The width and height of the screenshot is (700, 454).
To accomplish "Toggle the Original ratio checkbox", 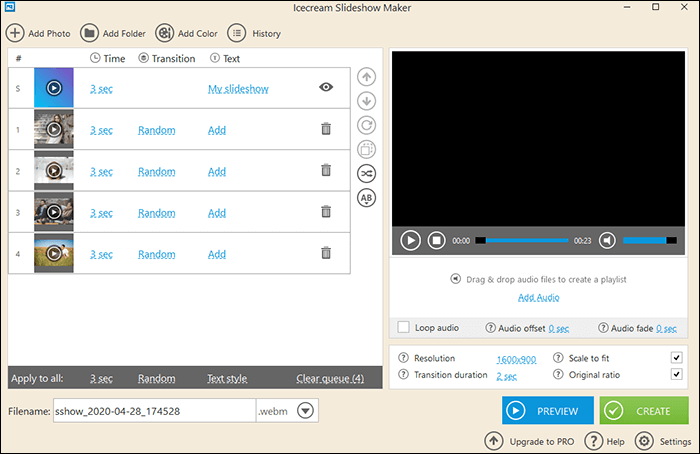I will tap(677, 375).
